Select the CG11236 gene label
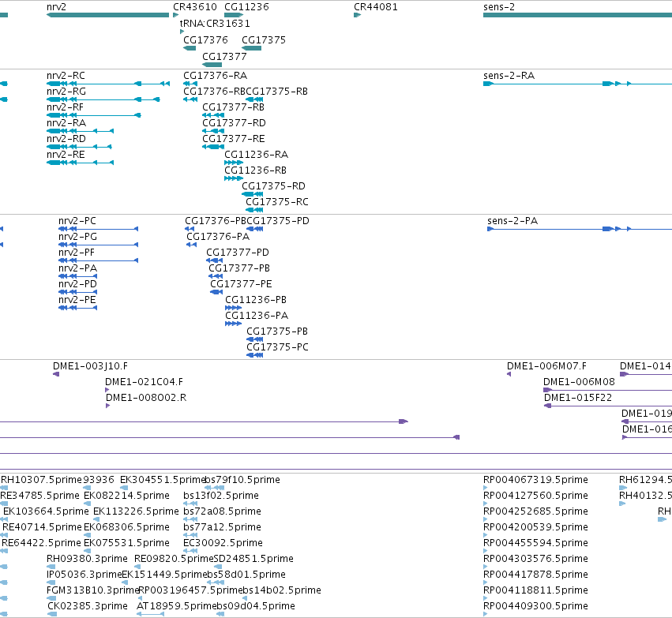672x618 pixels. point(246,7)
